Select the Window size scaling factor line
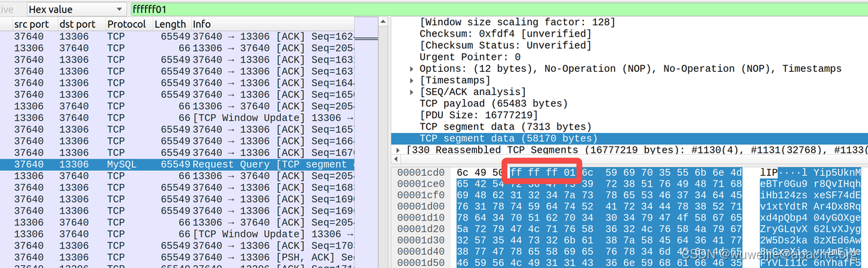This screenshot has width=868, height=268. tap(517, 22)
